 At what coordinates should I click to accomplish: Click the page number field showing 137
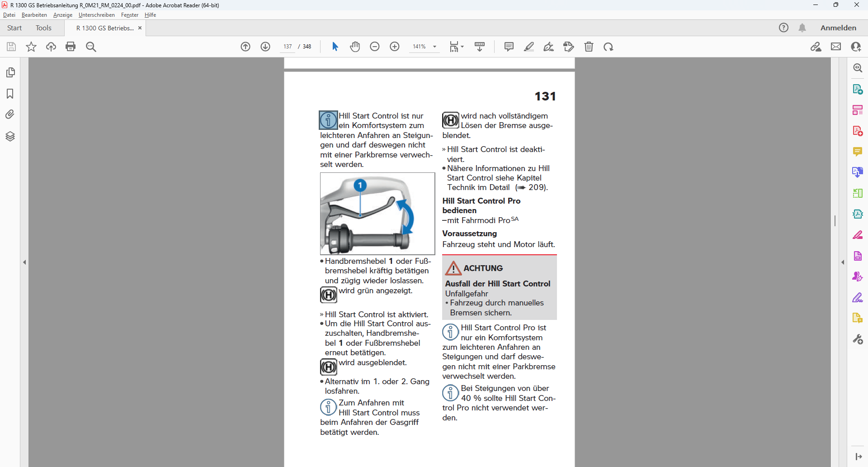pos(288,47)
